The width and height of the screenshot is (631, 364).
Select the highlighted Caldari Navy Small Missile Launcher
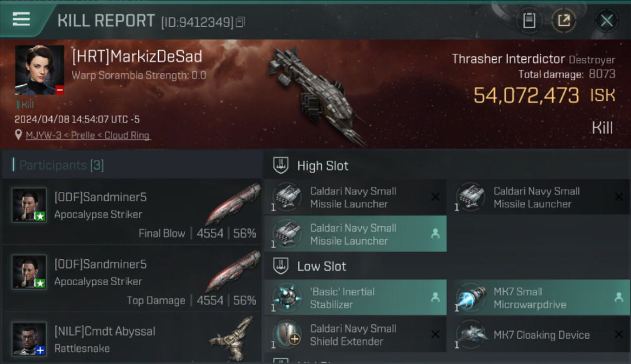pos(355,234)
